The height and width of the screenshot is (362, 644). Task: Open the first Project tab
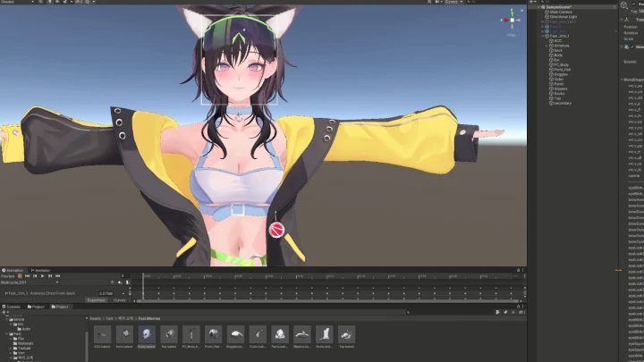(x=36, y=307)
